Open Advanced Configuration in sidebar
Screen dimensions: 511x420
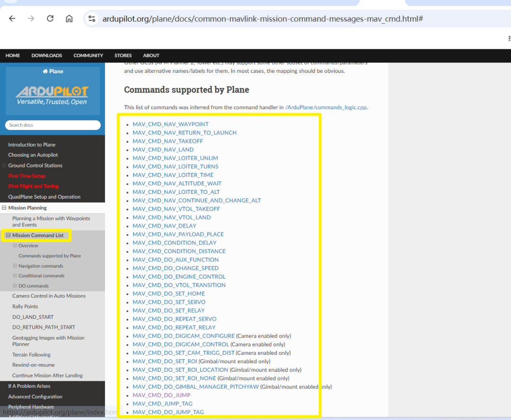(x=35, y=396)
